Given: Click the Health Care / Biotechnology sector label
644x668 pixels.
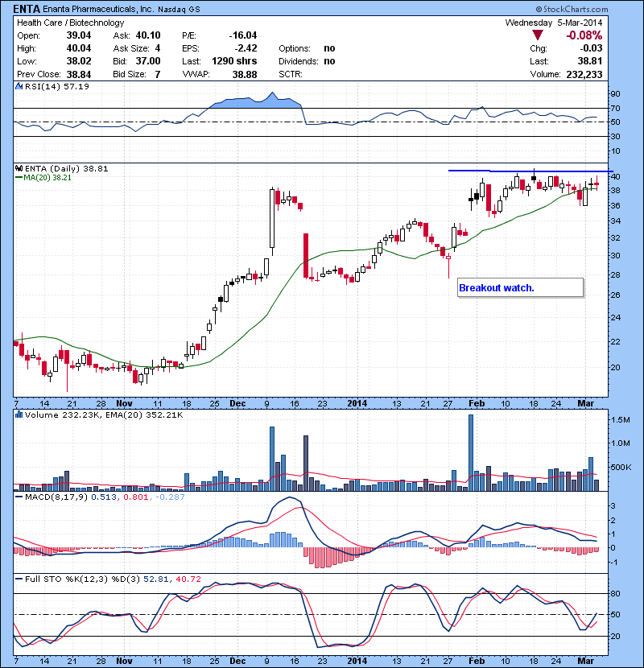Looking at the screenshot, I should click(x=70, y=23).
